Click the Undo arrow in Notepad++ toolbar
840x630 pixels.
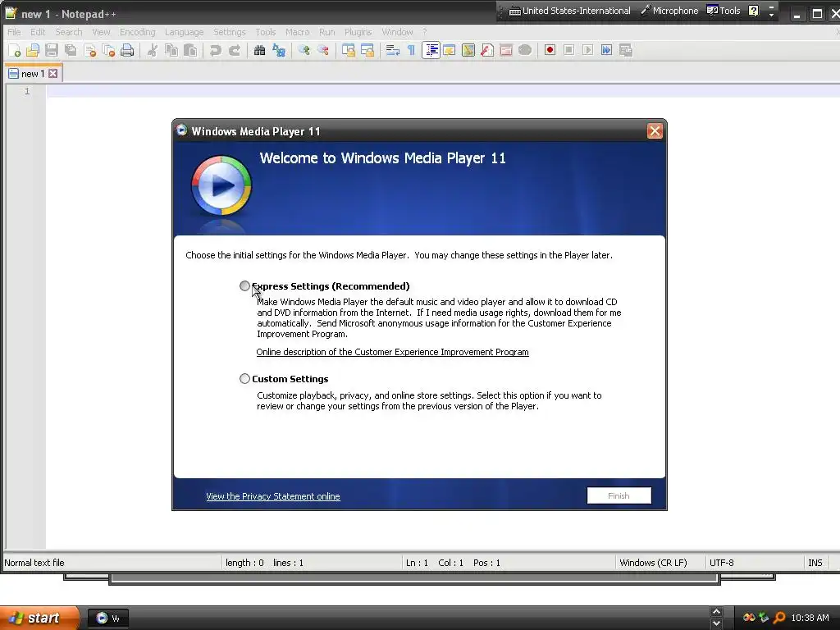[x=216, y=50]
